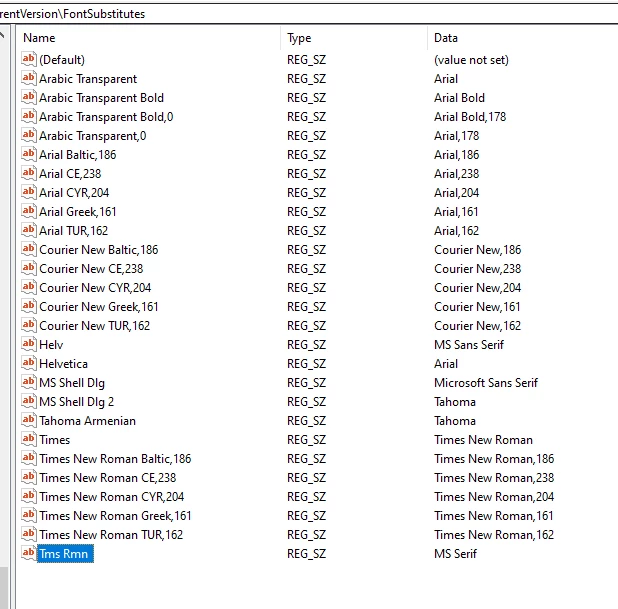Click the icon beside Arial CE,238

pos(29,173)
